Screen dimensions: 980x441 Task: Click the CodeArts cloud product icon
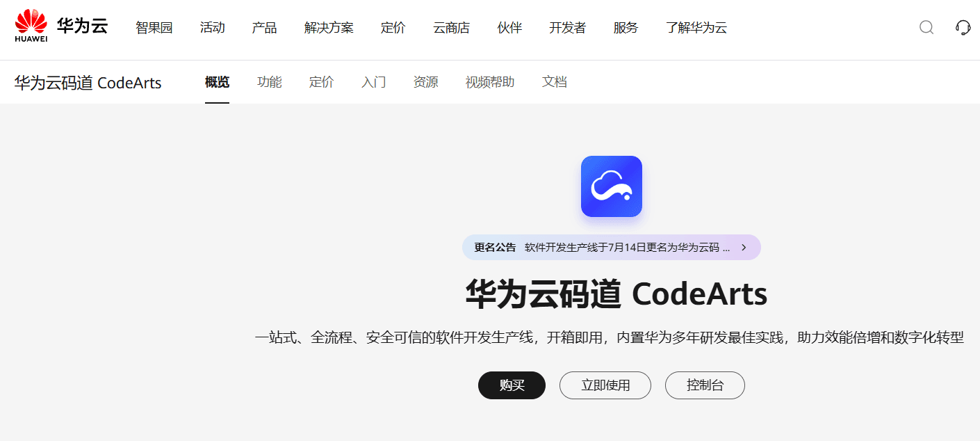612,186
